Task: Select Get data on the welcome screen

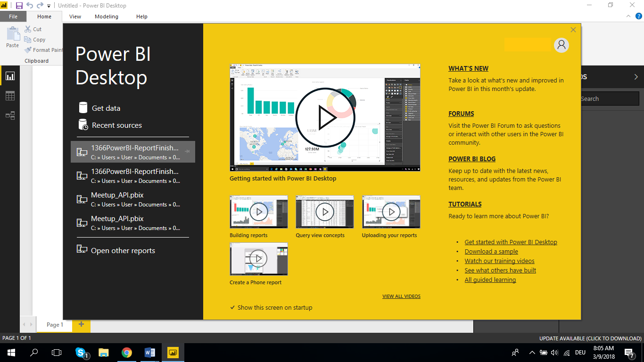Action: (107, 108)
